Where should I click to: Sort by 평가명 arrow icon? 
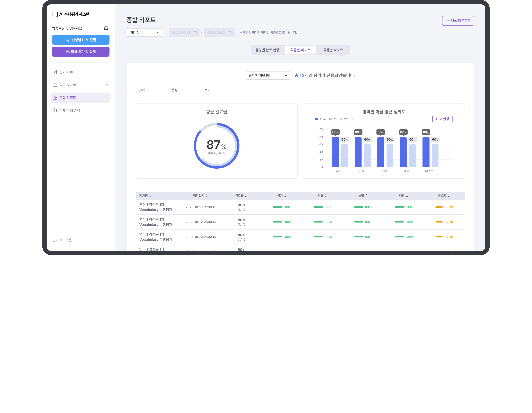[x=150, y=195]
